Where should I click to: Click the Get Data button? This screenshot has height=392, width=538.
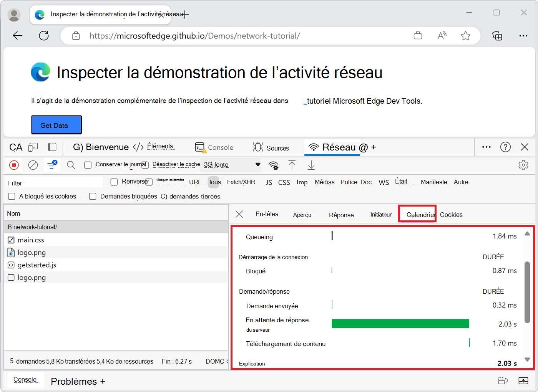click(56, 125)
